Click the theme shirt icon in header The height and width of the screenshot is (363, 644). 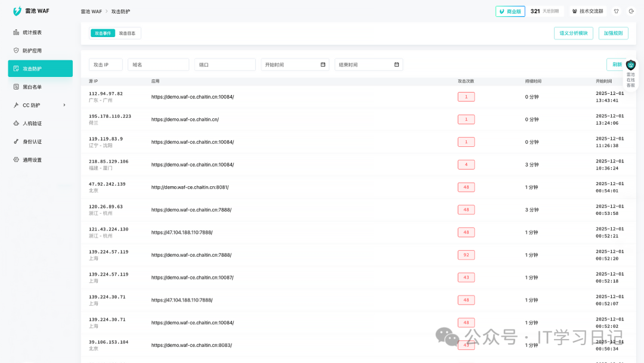coord(616,11)
